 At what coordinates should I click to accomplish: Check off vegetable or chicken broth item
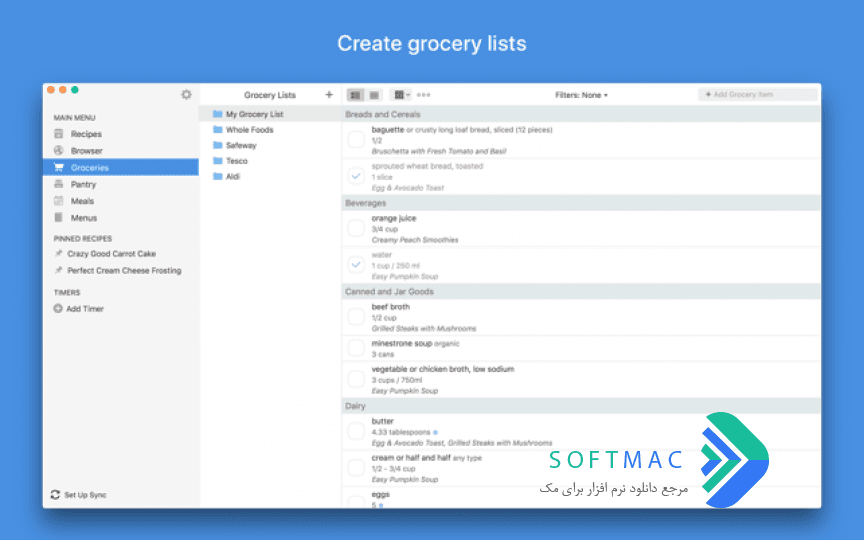coord(356,380)
